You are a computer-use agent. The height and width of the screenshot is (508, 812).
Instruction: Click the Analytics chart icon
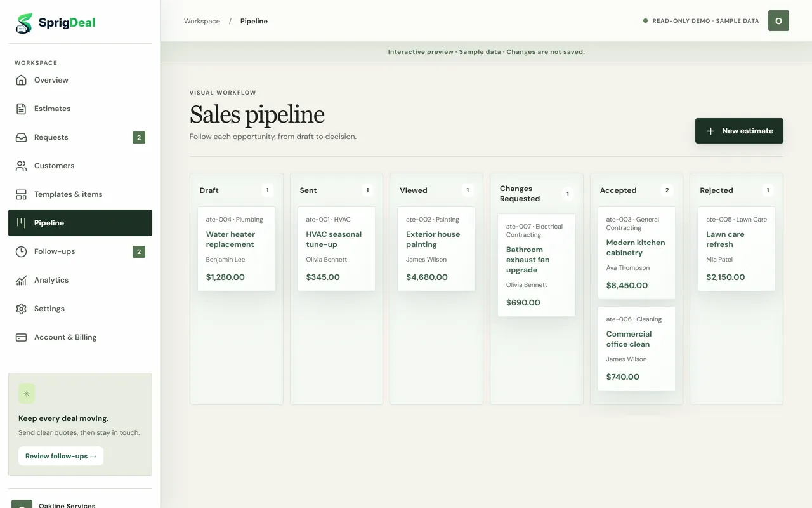pyautogui.click(x=22, y=280)
